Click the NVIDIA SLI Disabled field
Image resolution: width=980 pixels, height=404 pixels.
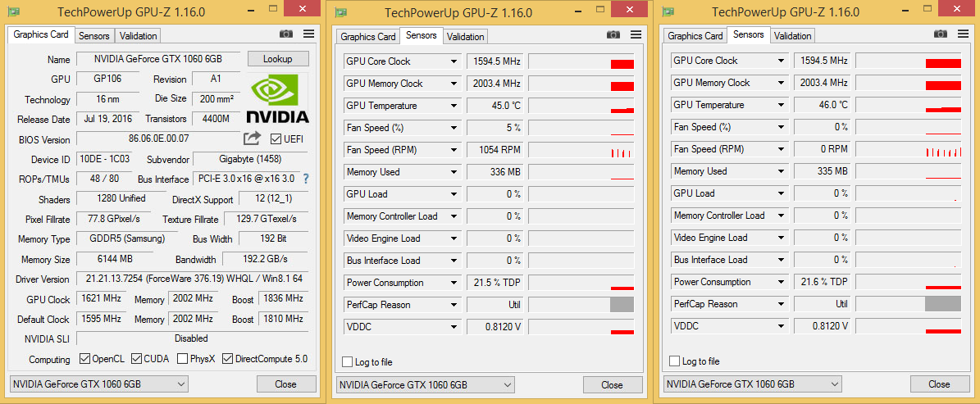click(x=192, y=338)
